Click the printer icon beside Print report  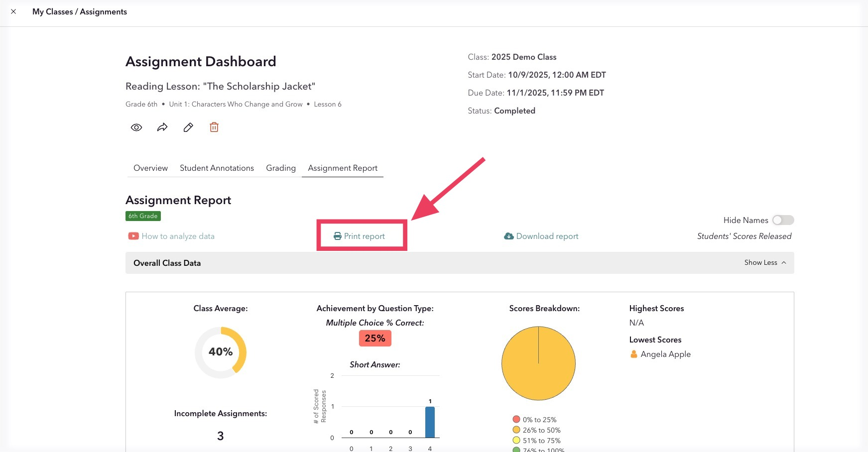[x=338, y=236]
